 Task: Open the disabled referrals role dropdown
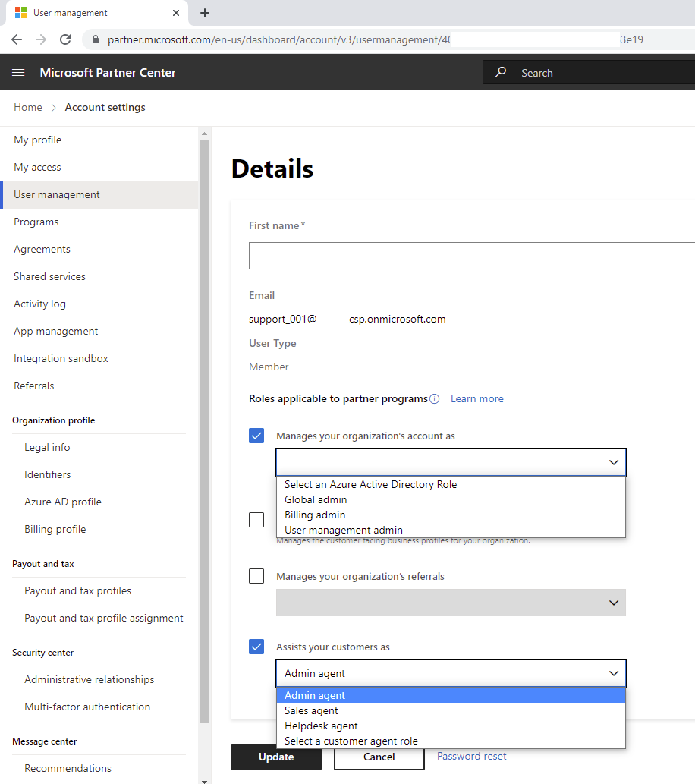[x=451, y=603]
